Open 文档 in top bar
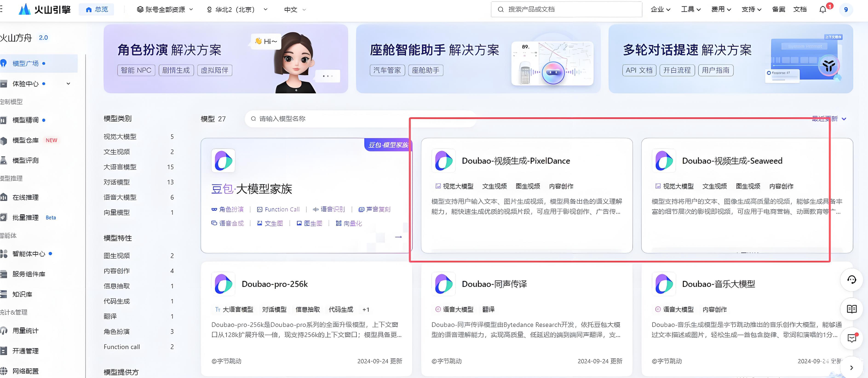Image resolution: width=868 pixels, height=378 pixels. coord(800,9)
